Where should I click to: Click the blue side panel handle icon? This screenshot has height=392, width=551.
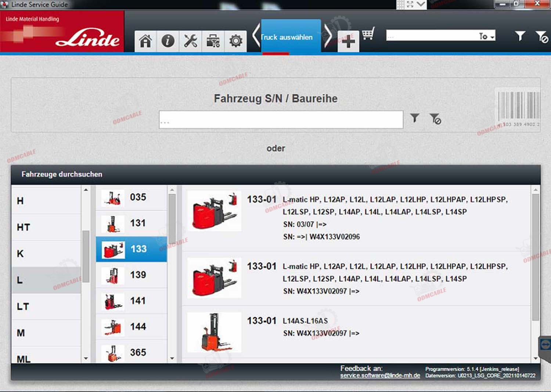[x=545, y=345]
